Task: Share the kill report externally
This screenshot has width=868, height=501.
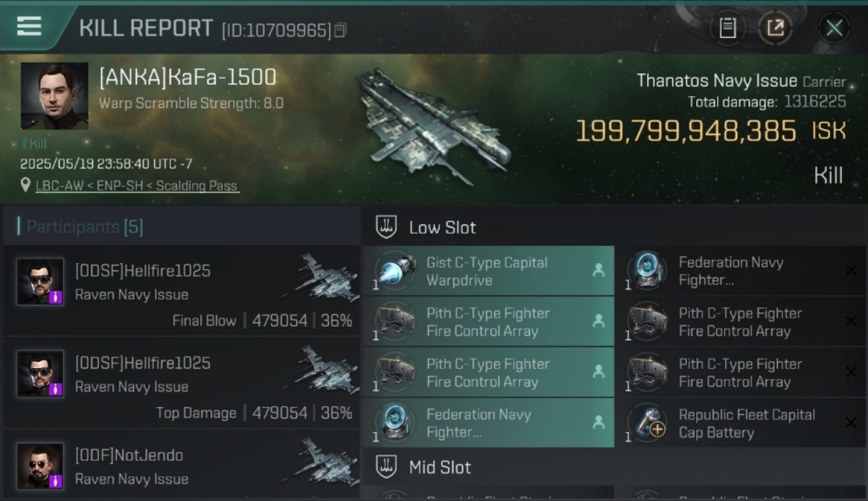Action: (775, 28)
